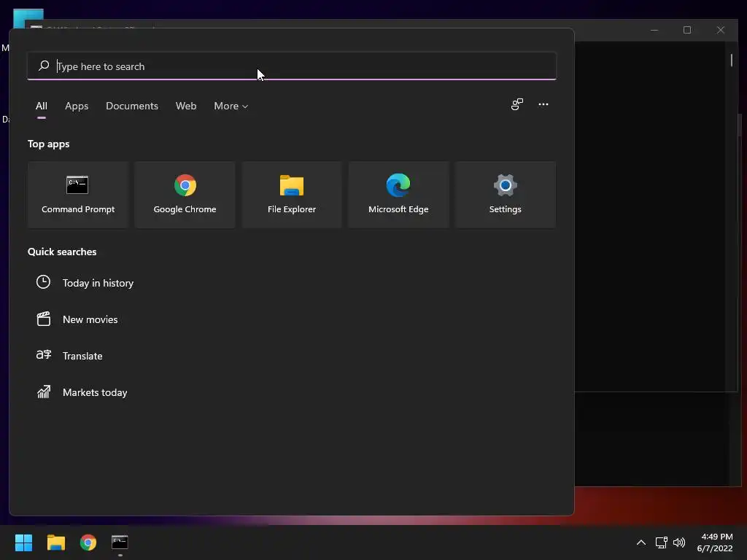Click the clapperboard icon beside New movies
The image size is (747, 560).
(x=43, y=319)
